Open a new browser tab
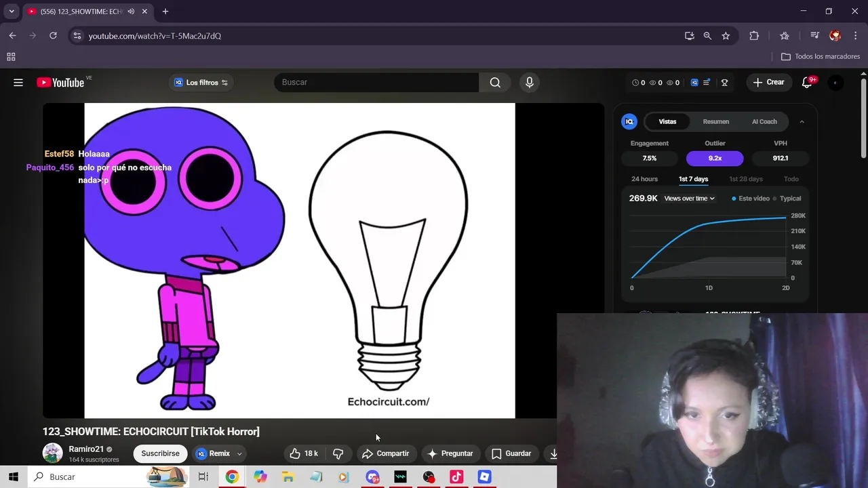The image size is (868, 488). [165, 12]
